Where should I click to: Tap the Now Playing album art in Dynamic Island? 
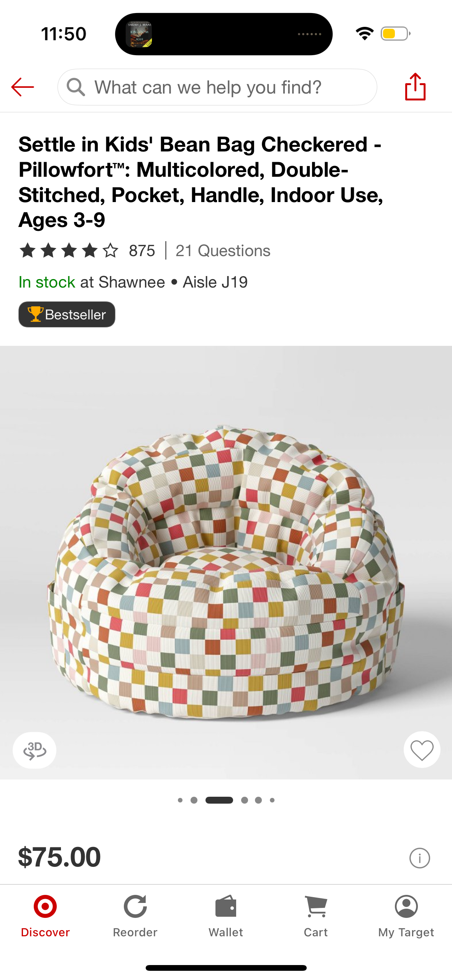pyautogui.click(x=139, y=34)
